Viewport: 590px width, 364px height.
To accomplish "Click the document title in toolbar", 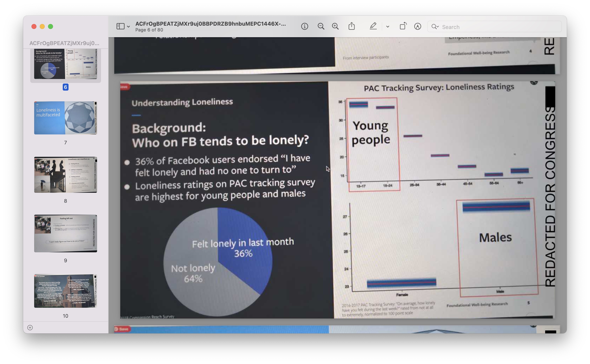I will click(x=210, y=24).
